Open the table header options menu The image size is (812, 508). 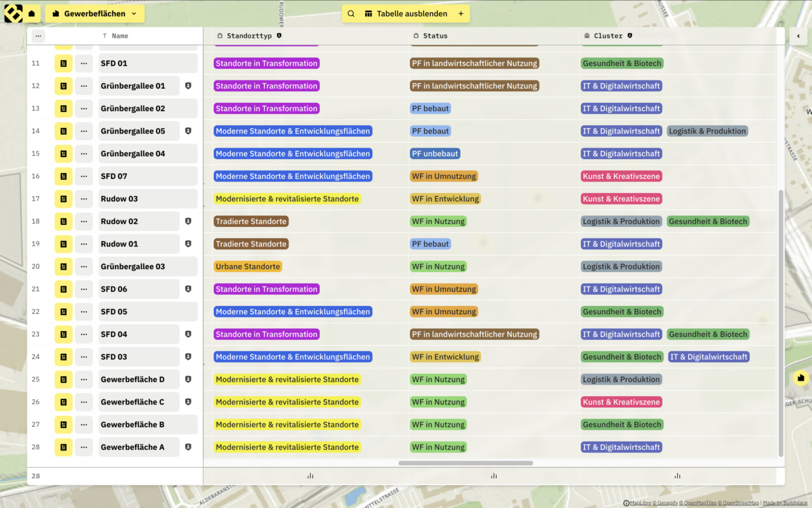click(38, 36)
